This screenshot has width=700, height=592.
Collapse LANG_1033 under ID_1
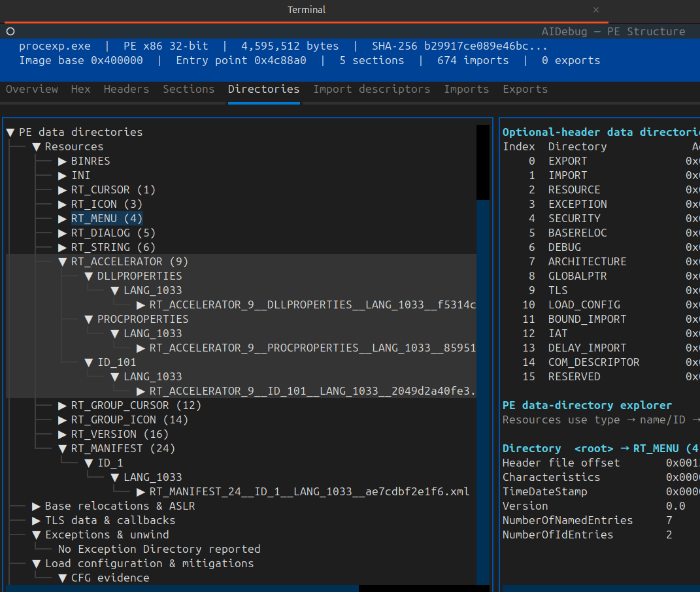pyautogui.click(x=115, y=478)
